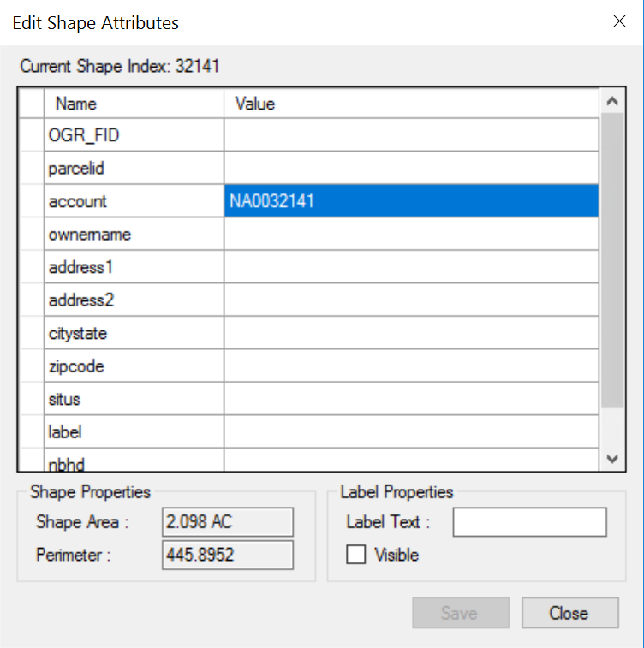Select the account value cell NA0032141
This screenshot has height=648, width=644.
click(x=411, y=201)
